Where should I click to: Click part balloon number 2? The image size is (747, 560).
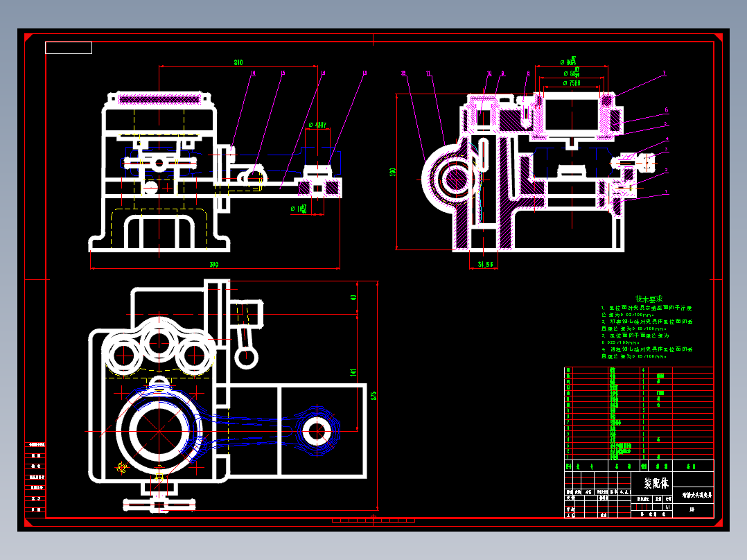pyautogui.click(x=667, y=170)
